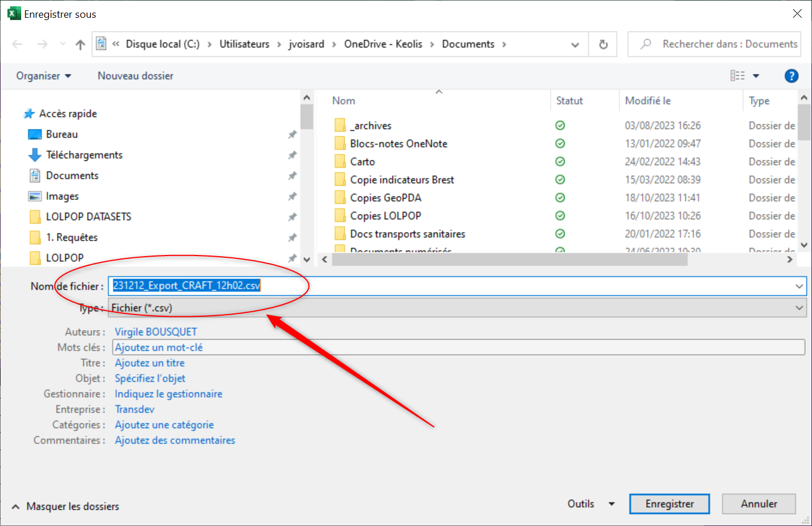Click the Virgile BOUSQUET author link

pos(156,332)
